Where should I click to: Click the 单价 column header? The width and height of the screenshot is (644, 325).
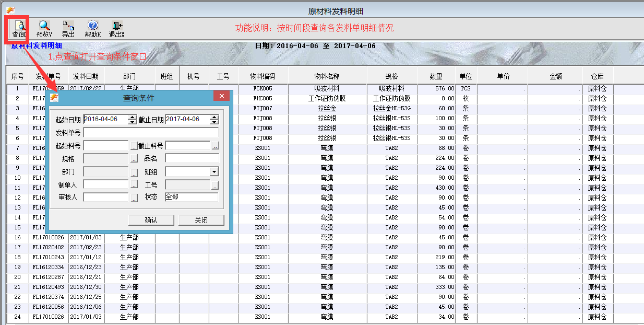(x=503, y=76)
